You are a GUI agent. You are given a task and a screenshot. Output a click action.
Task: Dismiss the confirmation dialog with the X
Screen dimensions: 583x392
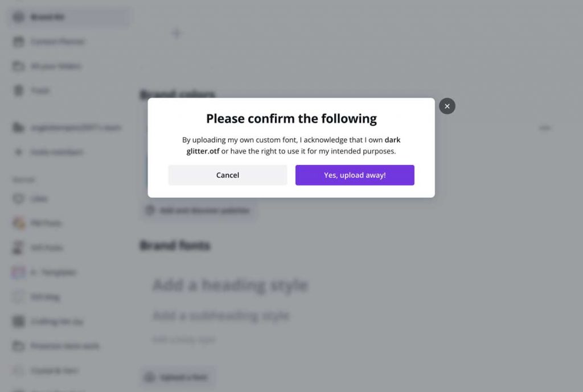447,106
